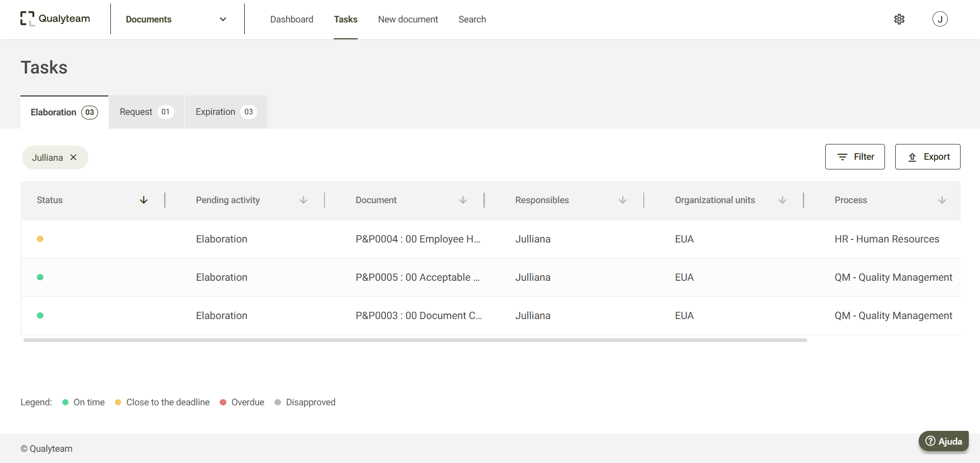Open the user profile avatar J
Viewport: 980px width, 463px height.
(x=940, y=19)
